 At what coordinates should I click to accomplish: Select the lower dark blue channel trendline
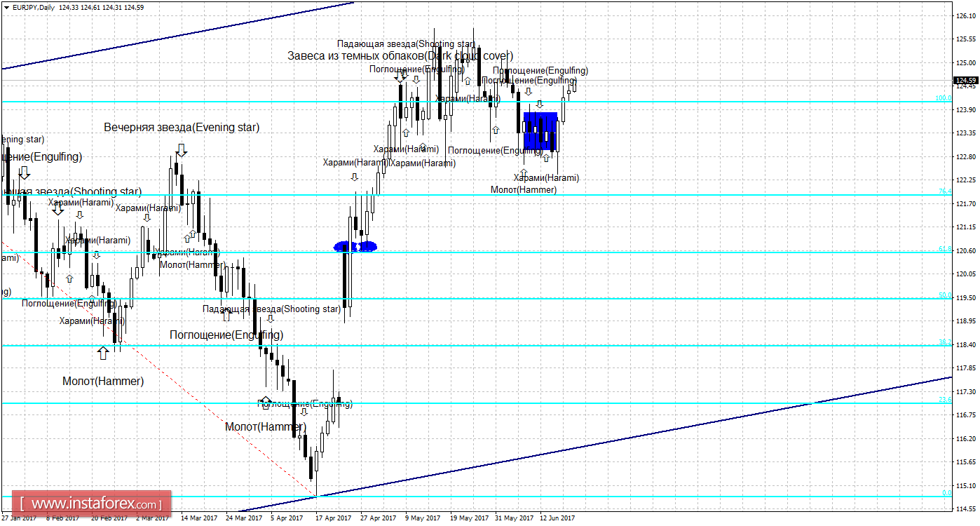(x=594, y=445)
